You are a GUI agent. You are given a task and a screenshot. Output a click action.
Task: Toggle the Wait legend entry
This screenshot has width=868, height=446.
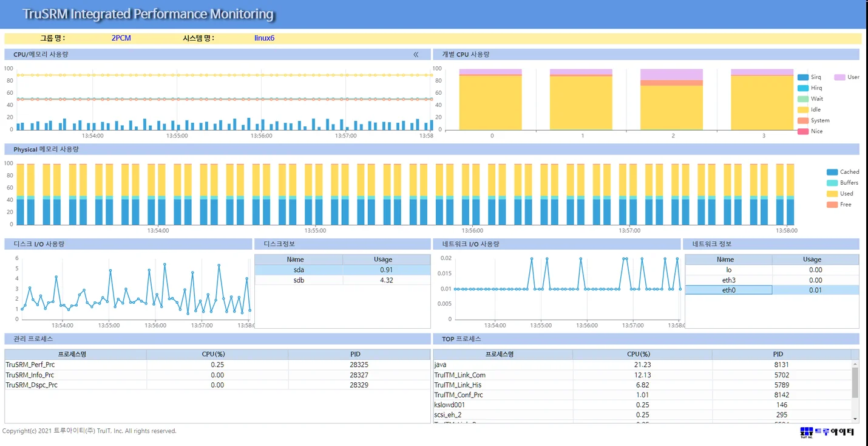pos(810,99)
